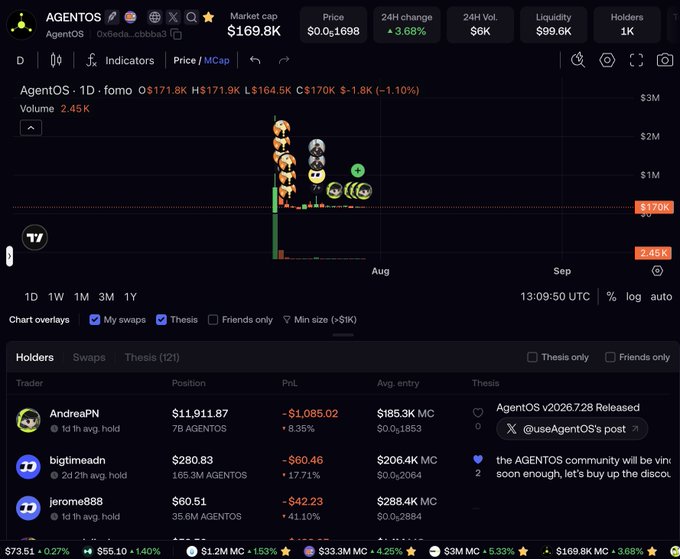Select the 1W range
This screenshot has height=559, width=680.
point(56,297)
